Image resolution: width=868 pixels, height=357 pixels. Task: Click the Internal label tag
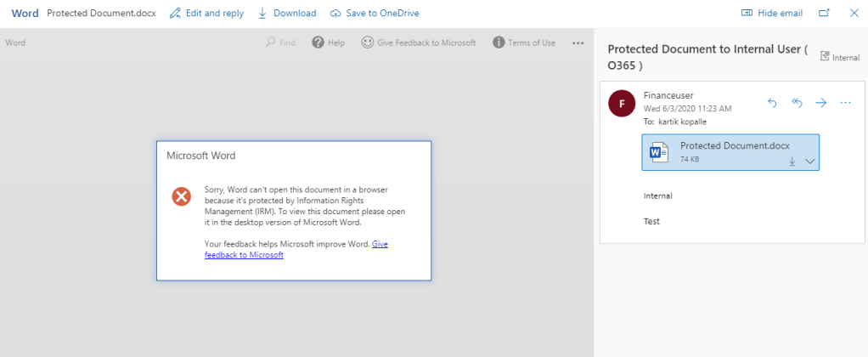coord(840,57)
